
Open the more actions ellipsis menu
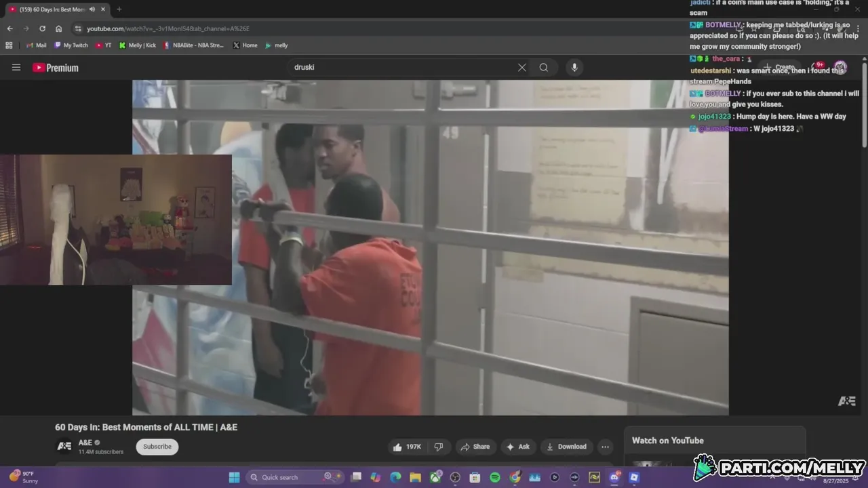605,447
